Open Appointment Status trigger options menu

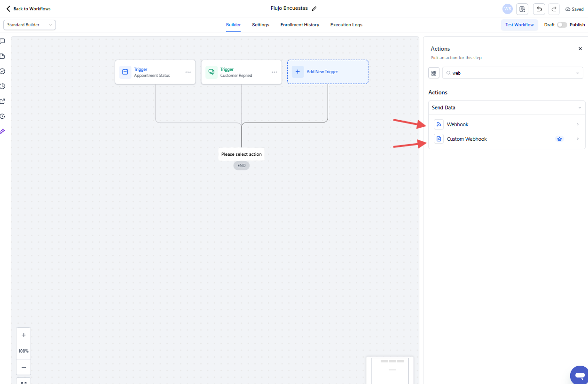click(x=188, y=72)
